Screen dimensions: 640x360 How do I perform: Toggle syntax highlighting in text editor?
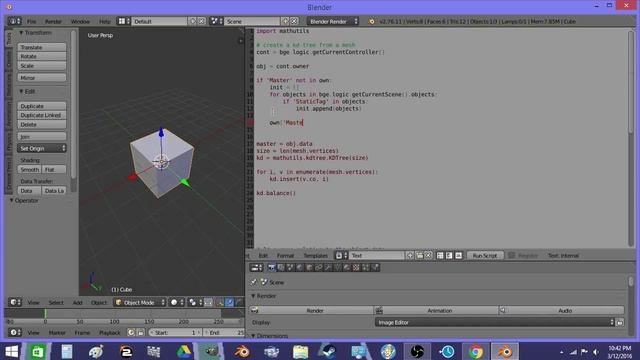[458, 256]
